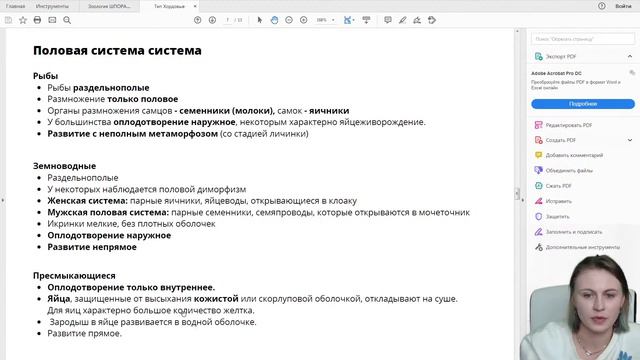Collapse the right tools pane arrow

click(x=523, y=200)
